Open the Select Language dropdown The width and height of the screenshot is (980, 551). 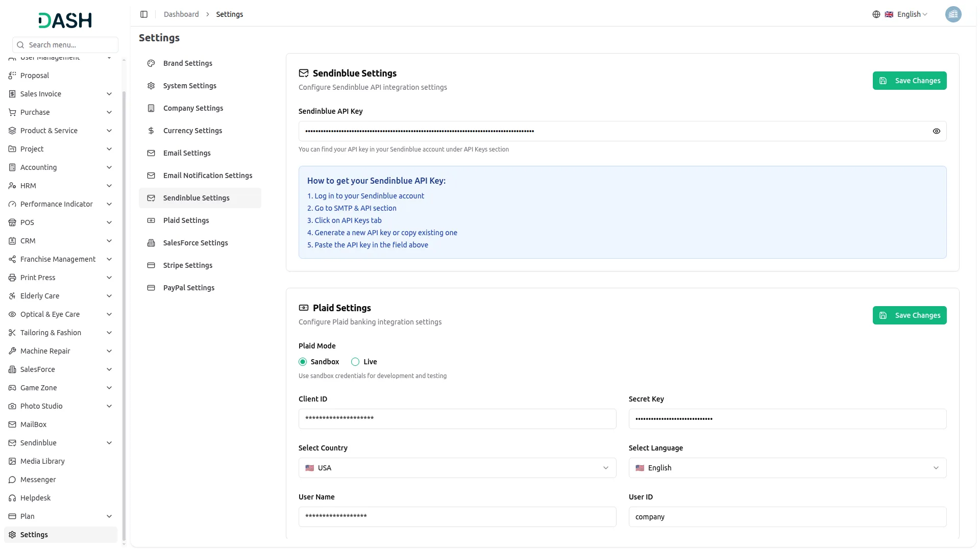coord(787,468)
